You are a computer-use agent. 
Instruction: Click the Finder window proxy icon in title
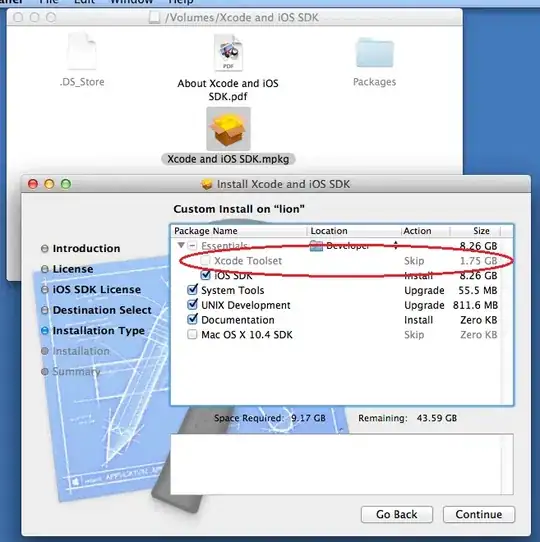[155, 17]
